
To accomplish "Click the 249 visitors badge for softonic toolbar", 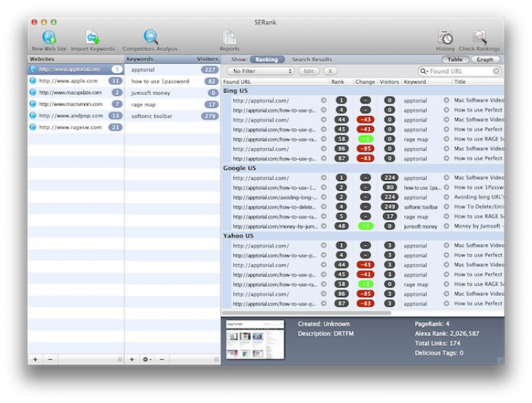I will [x=389, y=206].
